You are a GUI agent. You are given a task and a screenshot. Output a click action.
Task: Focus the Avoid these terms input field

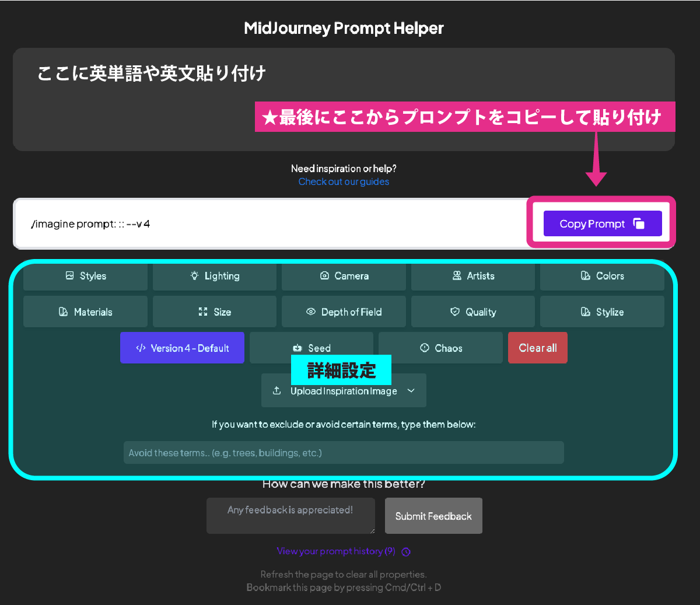click(344, 453)
